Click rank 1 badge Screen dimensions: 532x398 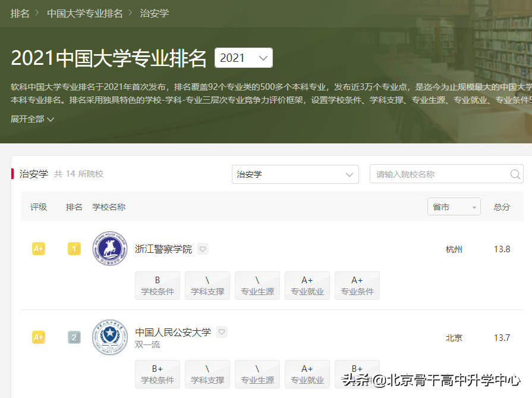tap(74, 249)
